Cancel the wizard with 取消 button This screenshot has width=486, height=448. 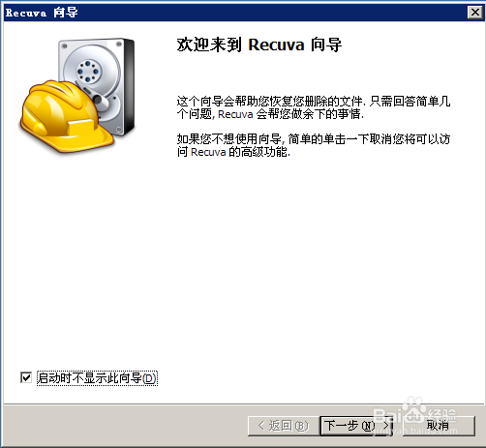pyautogui.click(x=439, y=426)
